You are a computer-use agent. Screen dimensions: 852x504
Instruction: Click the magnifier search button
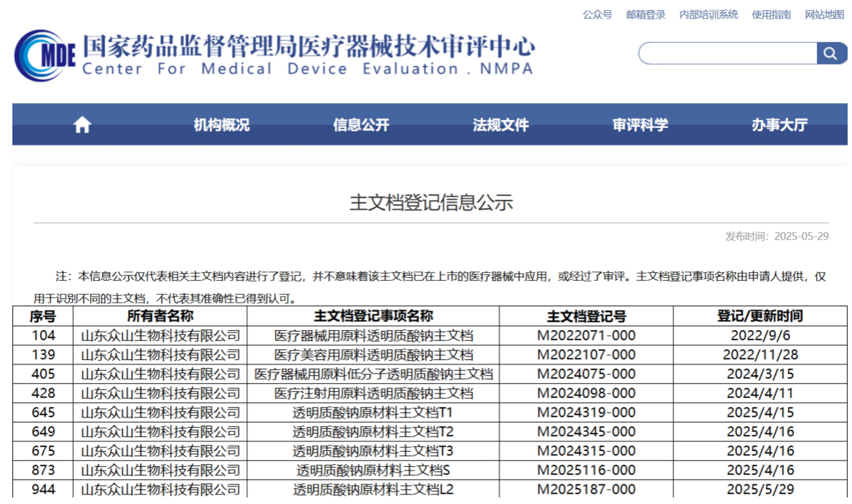pos(830,53)
